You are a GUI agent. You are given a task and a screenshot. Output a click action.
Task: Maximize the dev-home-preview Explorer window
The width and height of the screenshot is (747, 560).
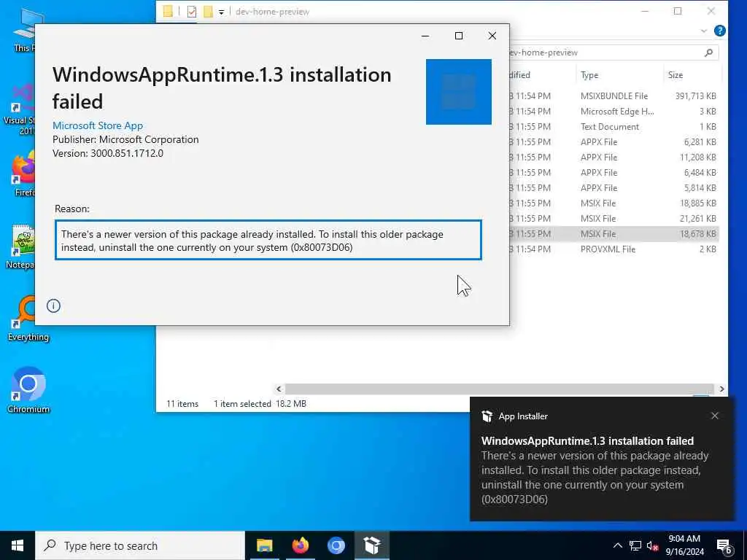pyautogui.click(x=678, y=11)
